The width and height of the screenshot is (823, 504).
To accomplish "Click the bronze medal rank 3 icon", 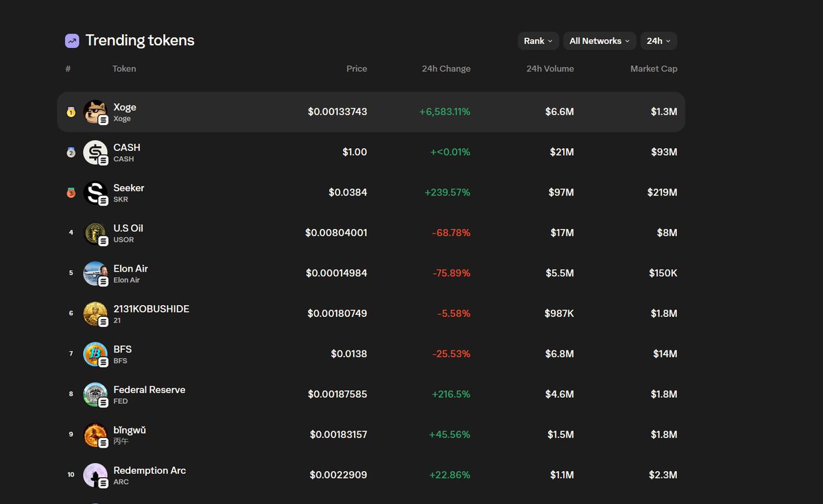I will (x=71, y=193).
